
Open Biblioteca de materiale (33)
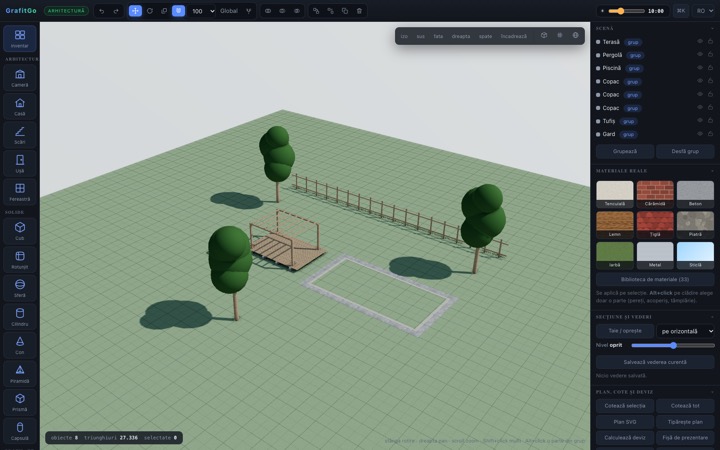pos(655,279)
